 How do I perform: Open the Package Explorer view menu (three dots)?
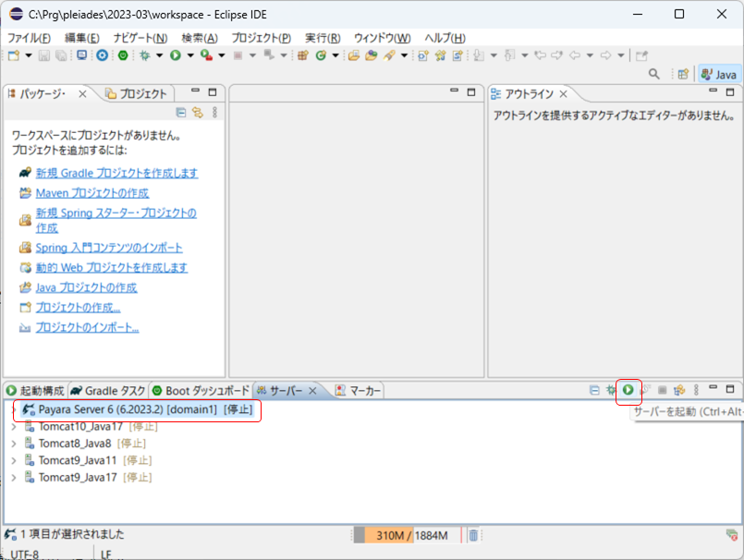click(x=215, y=113)
